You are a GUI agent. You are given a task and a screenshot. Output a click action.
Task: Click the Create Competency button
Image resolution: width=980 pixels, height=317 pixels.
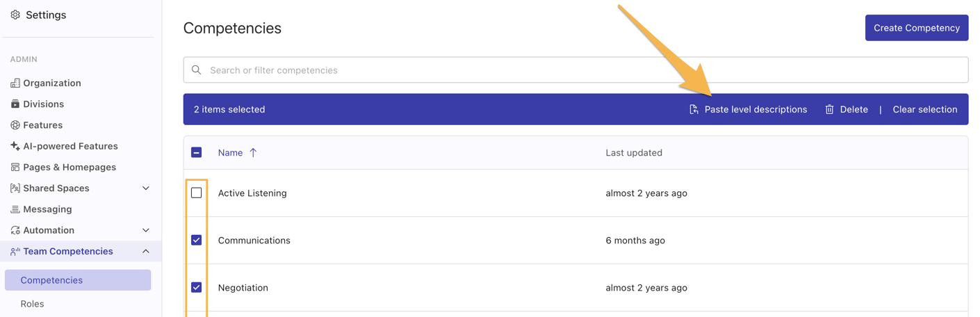click(916, 28)
